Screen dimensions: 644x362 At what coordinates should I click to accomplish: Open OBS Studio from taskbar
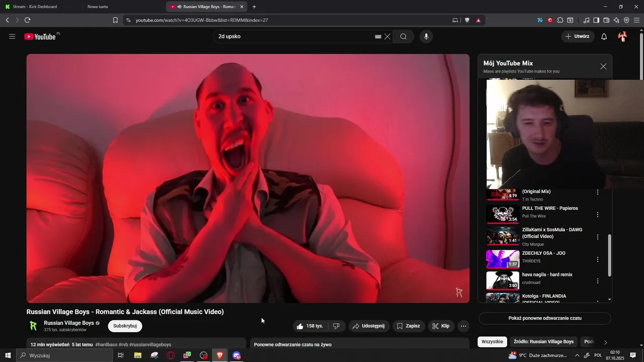[x=203, y=355]
